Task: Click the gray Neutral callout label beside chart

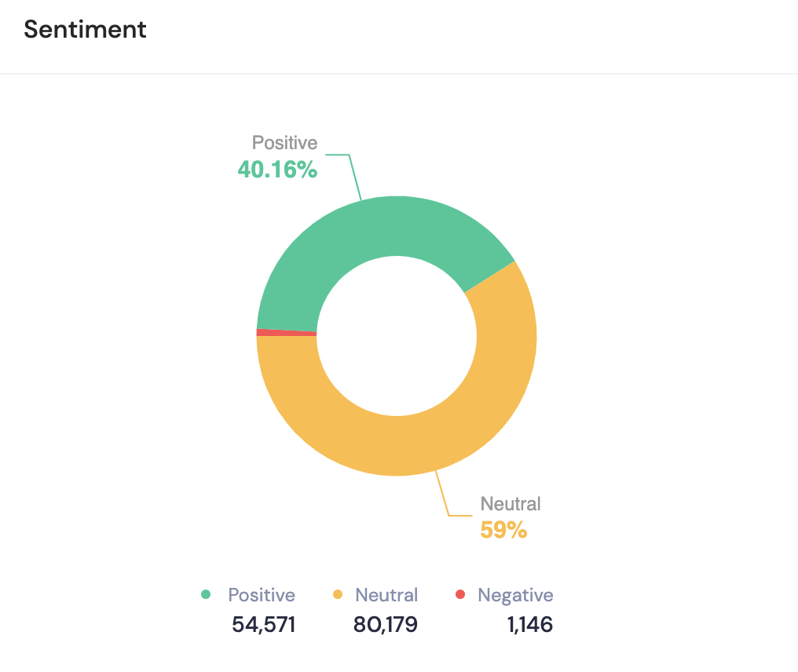Action: (511, 504)
